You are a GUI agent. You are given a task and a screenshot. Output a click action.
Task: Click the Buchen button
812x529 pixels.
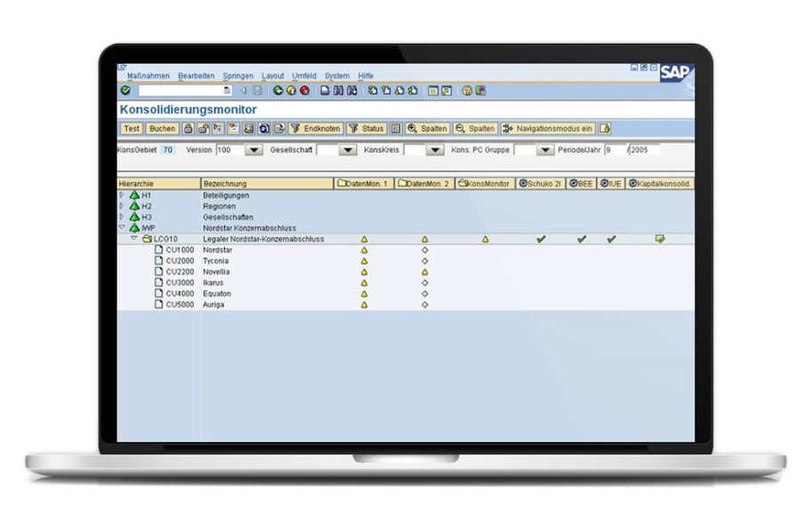tap(162, 129)
